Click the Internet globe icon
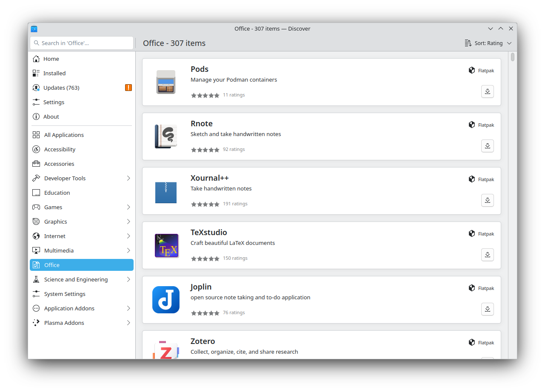 click(36, 236)
